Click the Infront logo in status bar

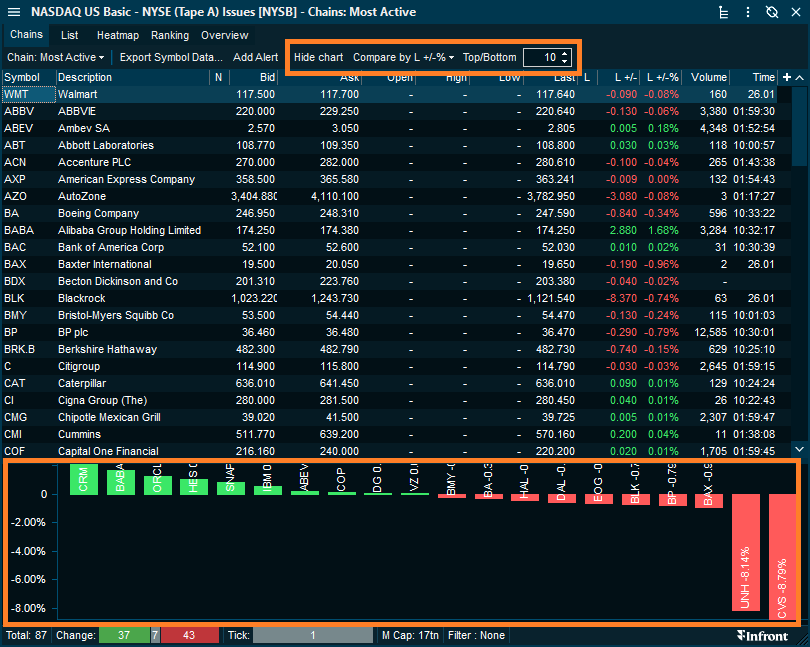point(762,635)
